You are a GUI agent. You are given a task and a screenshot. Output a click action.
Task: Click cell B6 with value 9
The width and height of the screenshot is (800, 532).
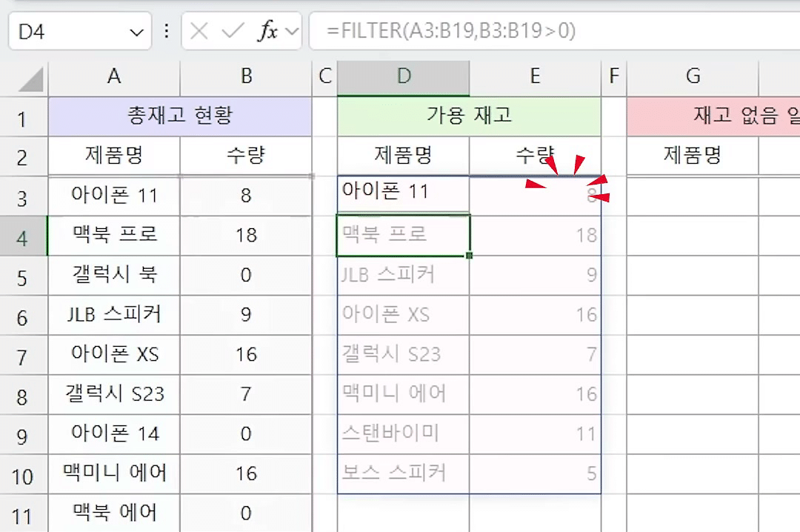[x=246, y=316]
